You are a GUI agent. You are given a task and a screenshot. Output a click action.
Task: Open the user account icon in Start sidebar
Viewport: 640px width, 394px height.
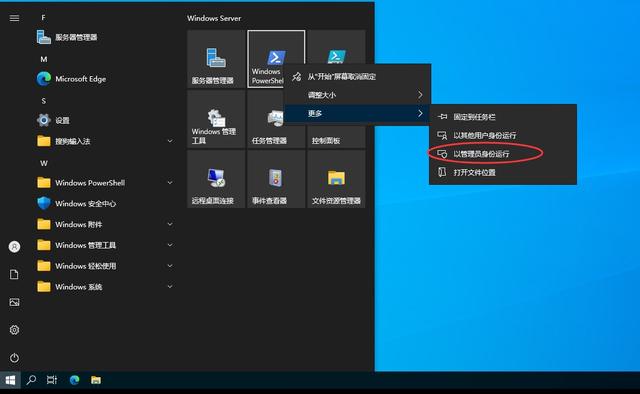click(14, 247)
